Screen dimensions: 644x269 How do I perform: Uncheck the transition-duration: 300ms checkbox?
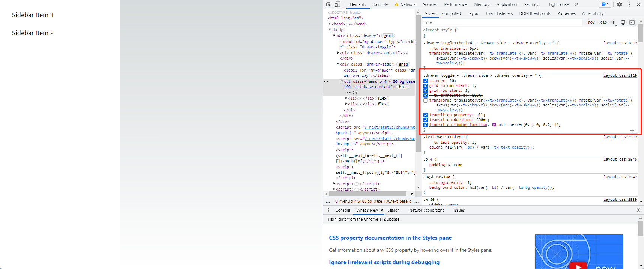coord(426,120)
